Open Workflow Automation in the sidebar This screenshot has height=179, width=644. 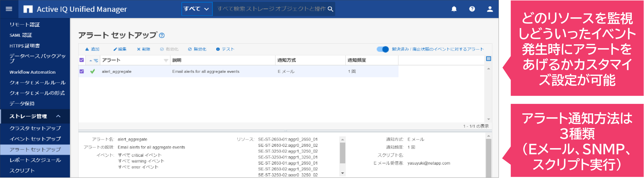[32, 72]
